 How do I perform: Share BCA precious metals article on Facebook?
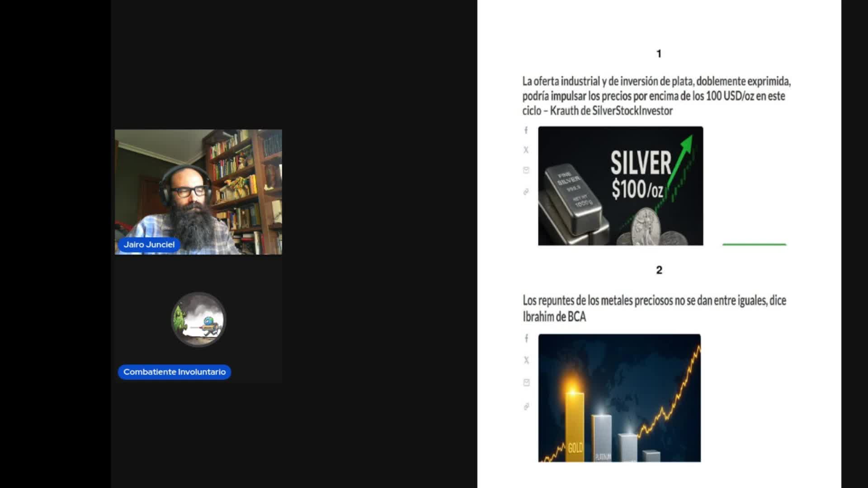tap(526, 338)
